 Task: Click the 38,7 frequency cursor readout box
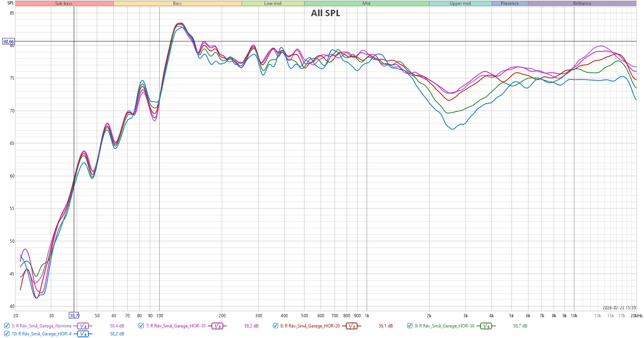(x=74, y=316)
